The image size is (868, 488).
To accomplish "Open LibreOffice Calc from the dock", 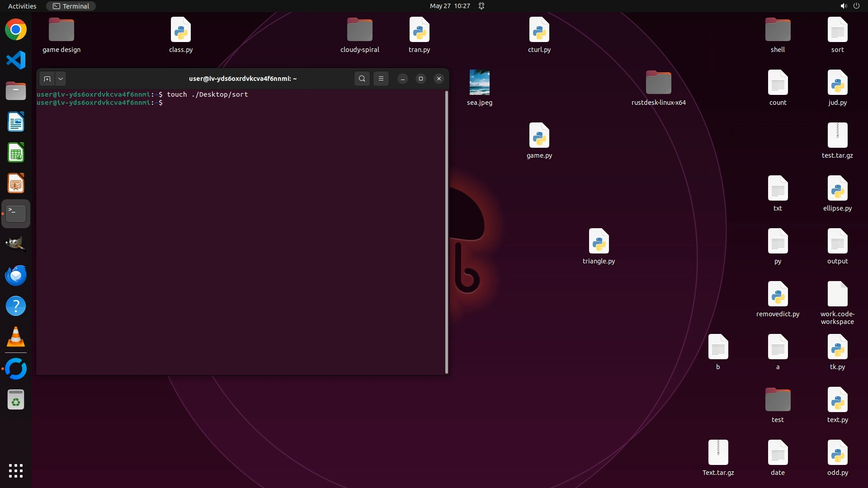I will (16, 153).
